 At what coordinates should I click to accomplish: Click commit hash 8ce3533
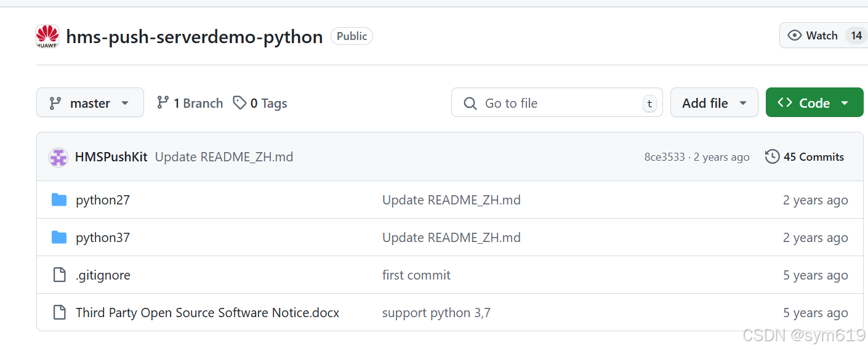point(664,157)
